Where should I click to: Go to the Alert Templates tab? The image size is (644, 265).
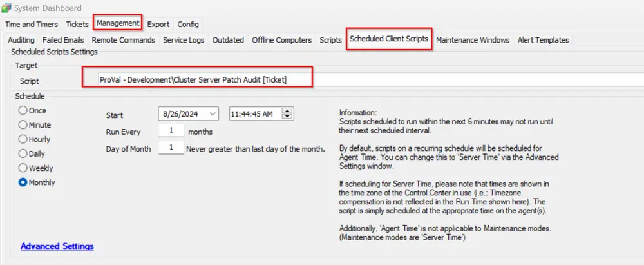tap(543, 40)
